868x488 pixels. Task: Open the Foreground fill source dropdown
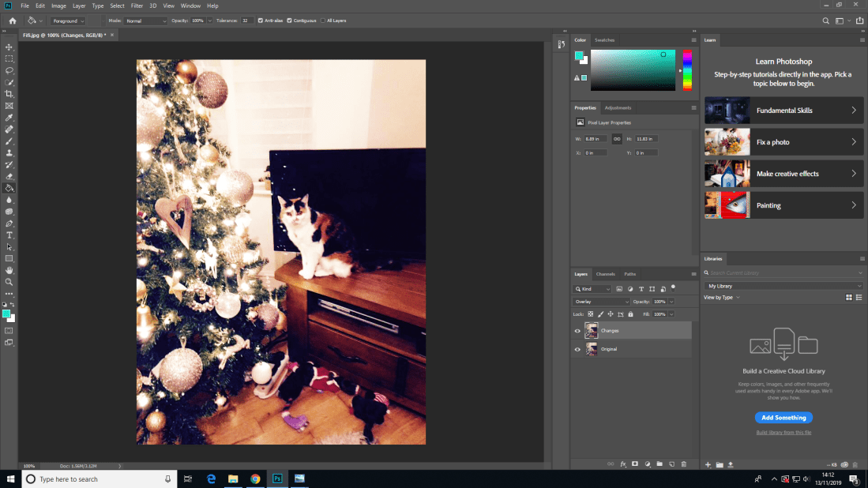[x=68, y=21]
